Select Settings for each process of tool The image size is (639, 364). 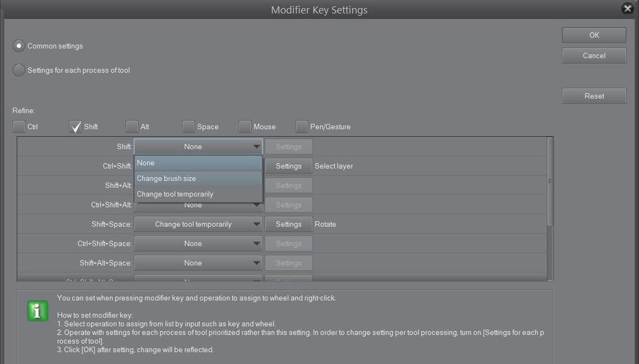pos(19,70)
